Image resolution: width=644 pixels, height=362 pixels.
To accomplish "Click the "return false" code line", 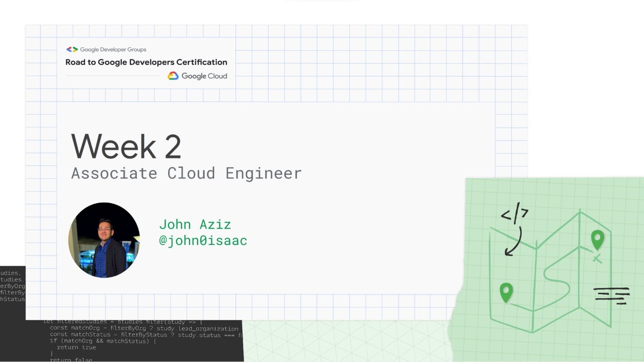I will pyautogui.click(x=71, y=359).
